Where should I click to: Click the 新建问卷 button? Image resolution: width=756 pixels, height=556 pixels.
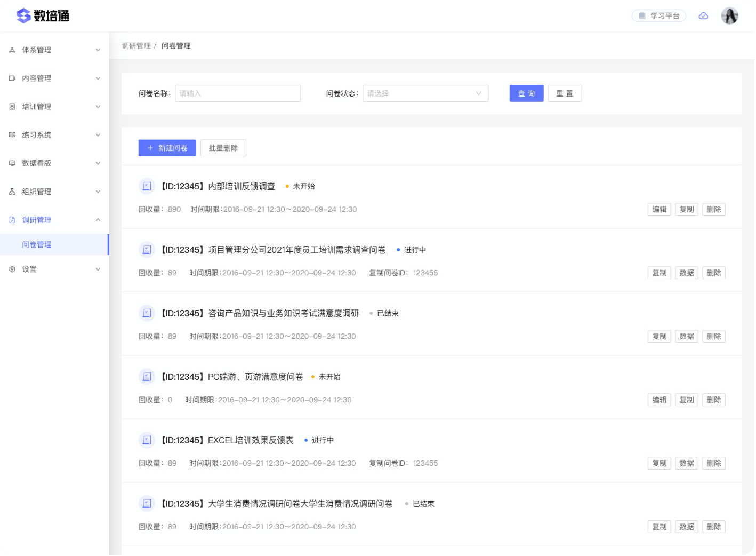[x=167, y=148]
